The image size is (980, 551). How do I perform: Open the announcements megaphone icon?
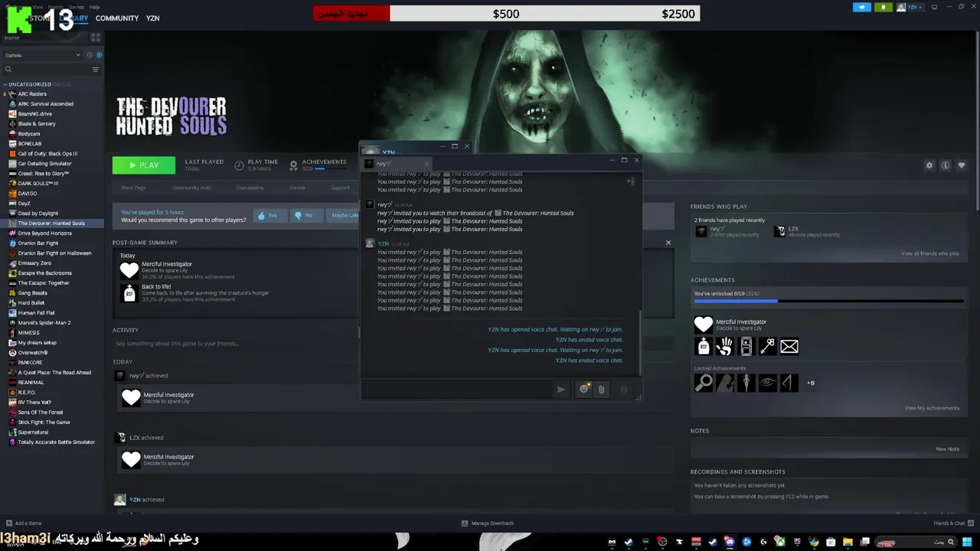[862, 8]
